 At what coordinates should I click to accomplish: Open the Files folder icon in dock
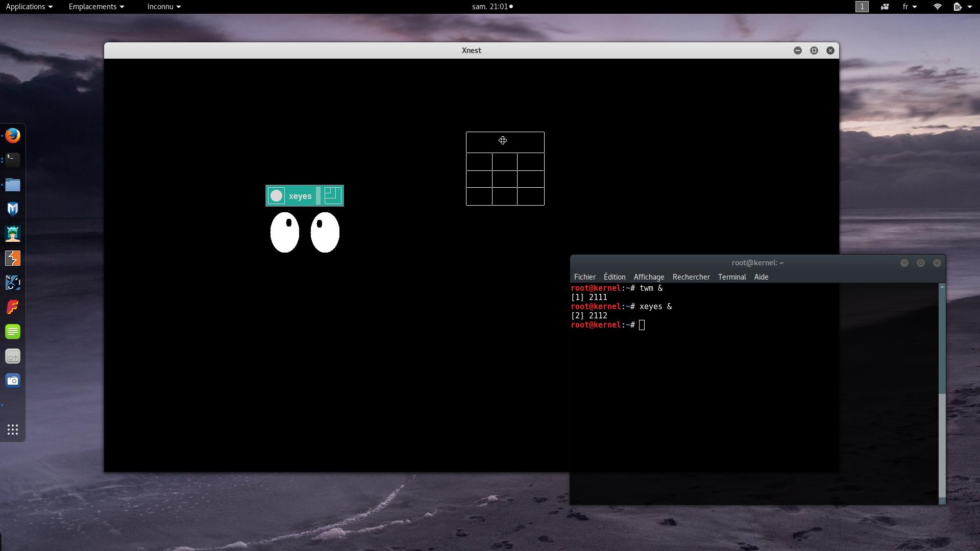coord(13,185)
